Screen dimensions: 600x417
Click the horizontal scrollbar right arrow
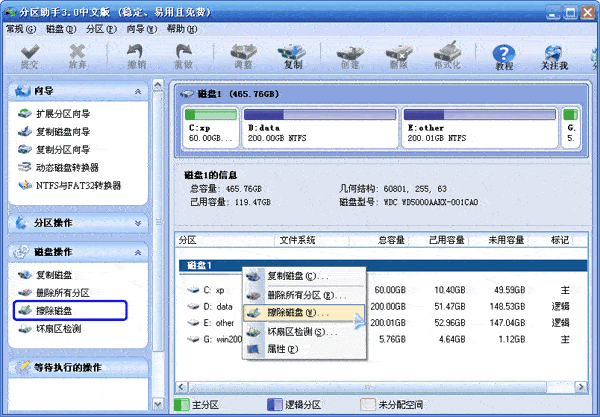click(581, 386)
